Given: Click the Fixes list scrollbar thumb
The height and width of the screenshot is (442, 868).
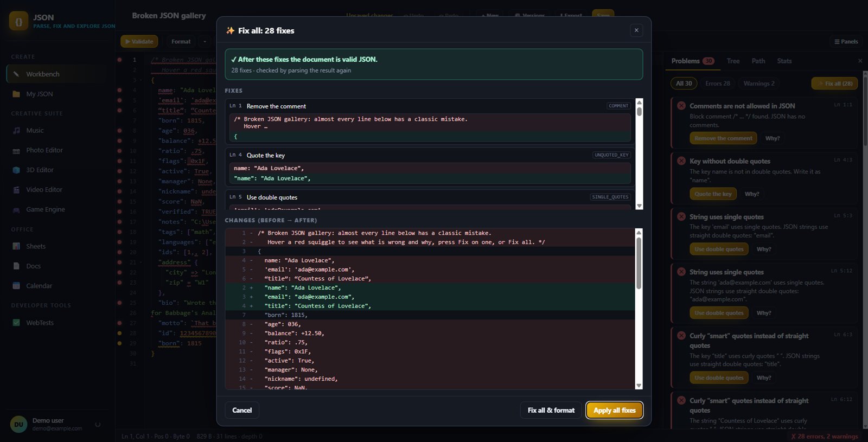Looking at the screenshot, I should pos(639,112).
